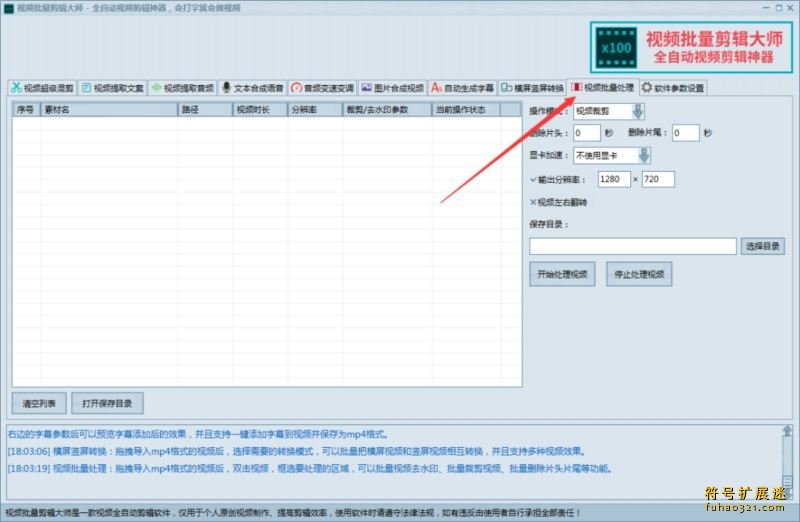Open the 操作模式 dropdown
Image resolution: width=800 pixels, height=522 pixels.
tap(638, 111)
